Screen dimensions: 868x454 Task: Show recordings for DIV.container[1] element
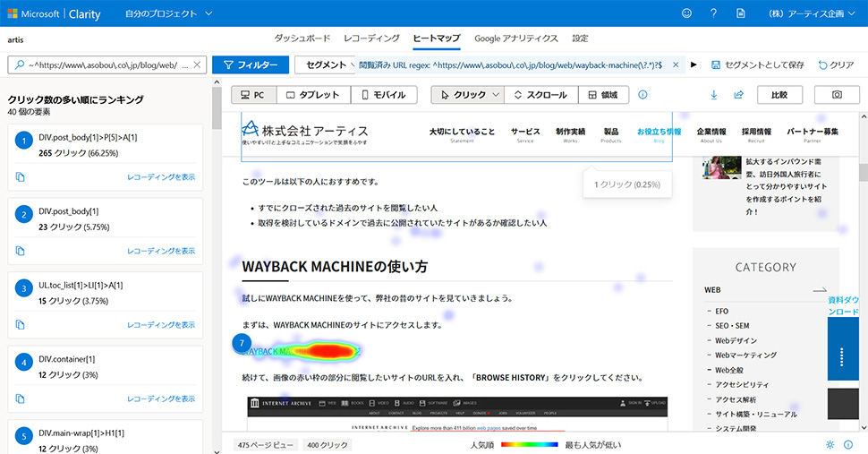click(x=161, y=398)
